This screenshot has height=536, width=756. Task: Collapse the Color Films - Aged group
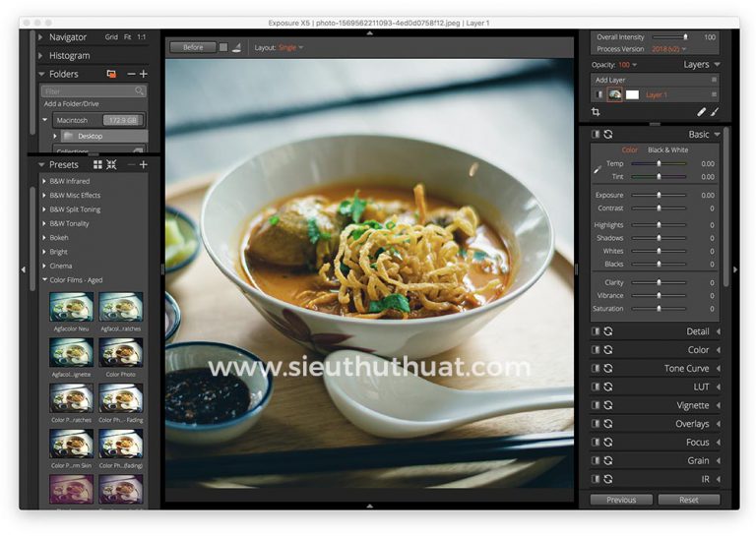point(44,279)
